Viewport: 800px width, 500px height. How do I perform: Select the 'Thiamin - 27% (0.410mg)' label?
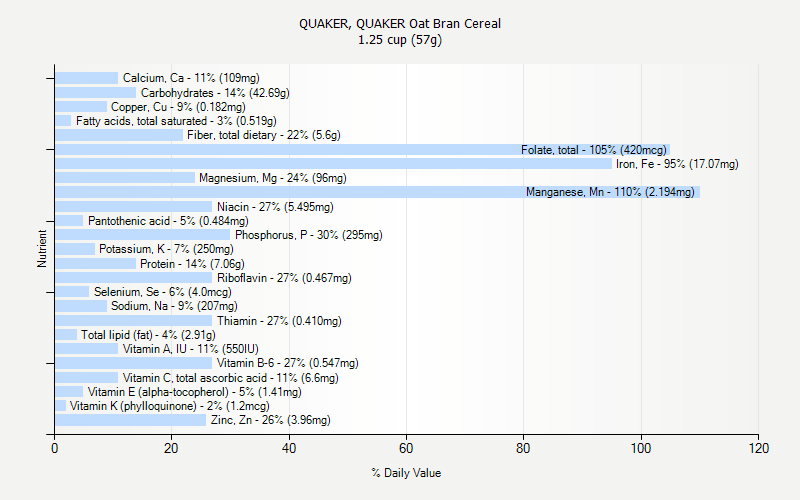pyautogui.click(x=279, y=321)
